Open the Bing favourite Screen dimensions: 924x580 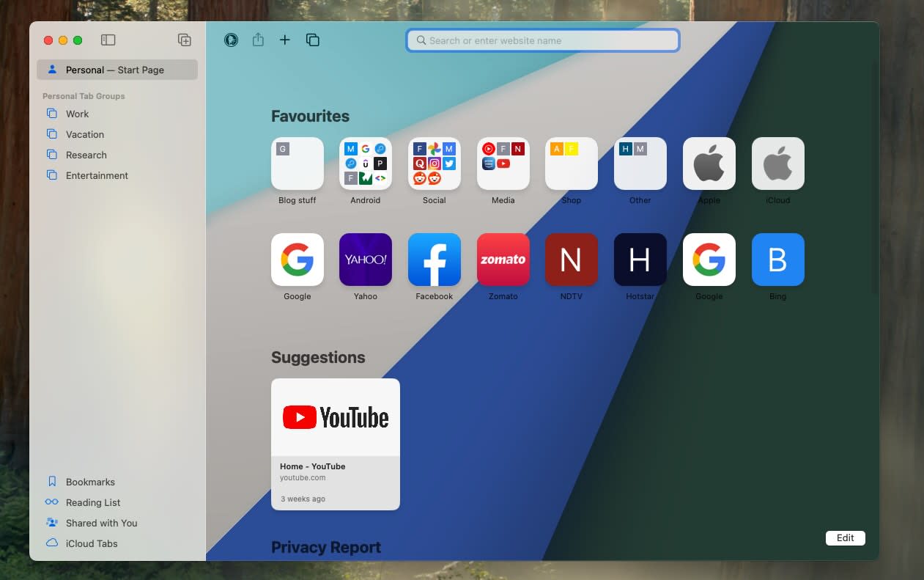tap(778, 260)
